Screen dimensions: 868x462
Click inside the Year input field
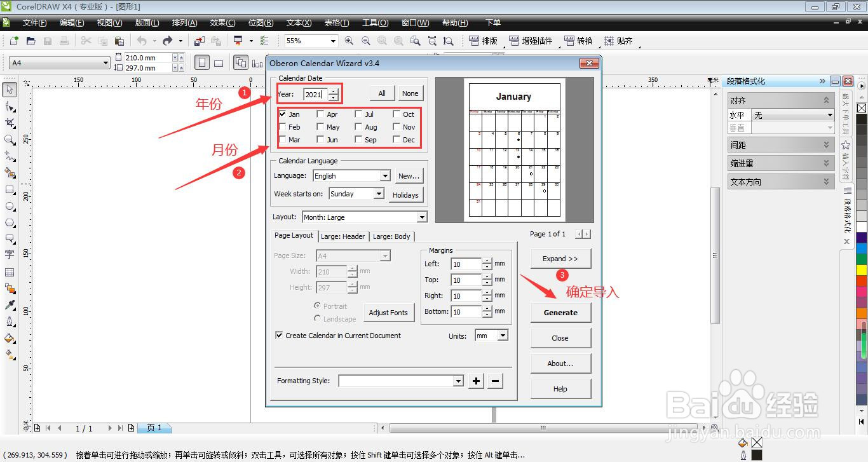pos(315,93)
